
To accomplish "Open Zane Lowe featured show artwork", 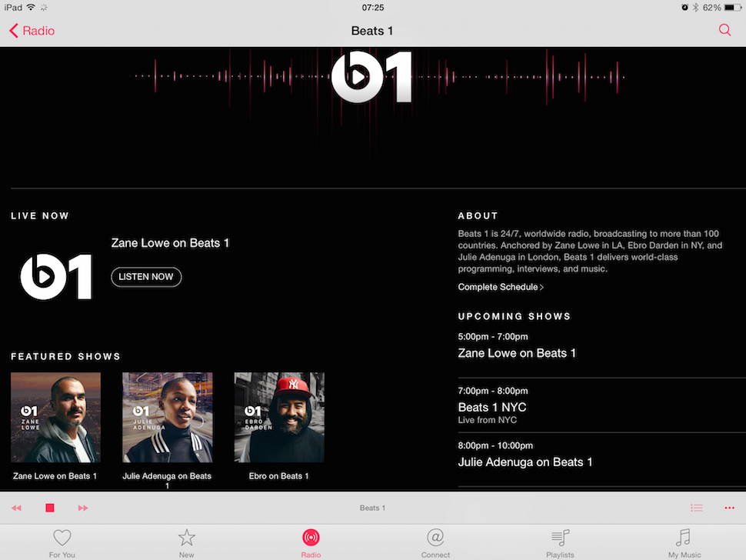I will 55,417.
